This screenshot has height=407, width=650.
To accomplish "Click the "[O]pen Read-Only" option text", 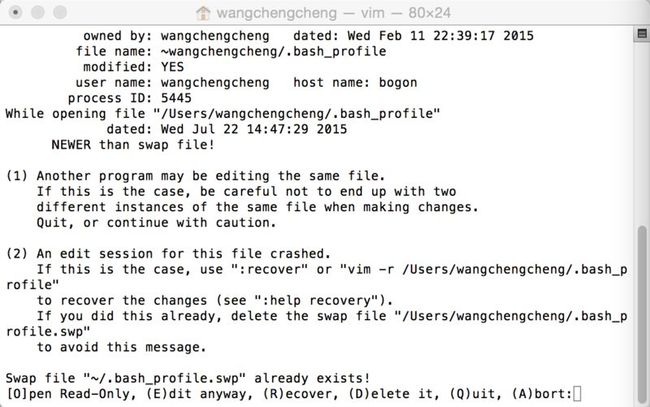I will [70, 394].
